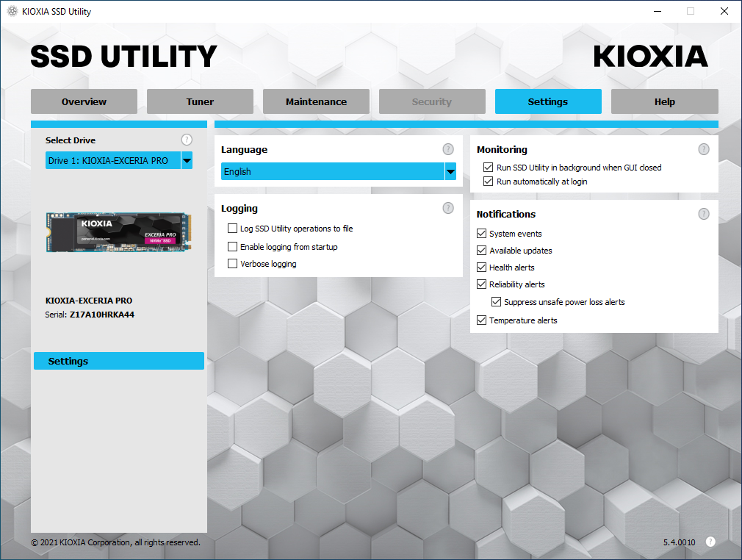The image size is (742, 560).
Task: Check Enable logging from startup
Action: click(x=232, y=247)
